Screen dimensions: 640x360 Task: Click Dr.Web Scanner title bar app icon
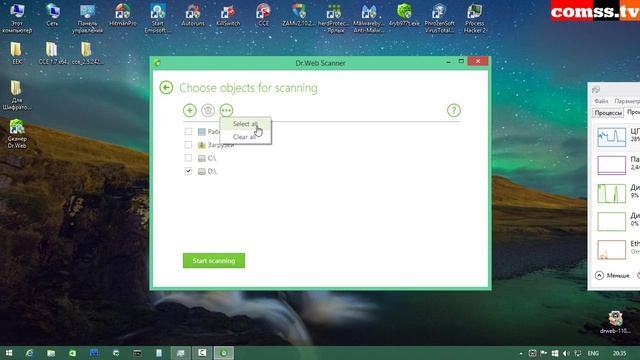[x=158, y=63]
